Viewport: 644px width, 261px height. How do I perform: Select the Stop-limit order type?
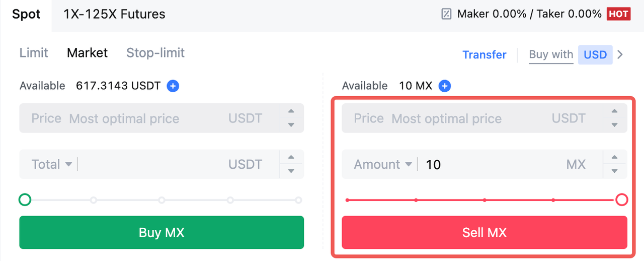(155, 53)
